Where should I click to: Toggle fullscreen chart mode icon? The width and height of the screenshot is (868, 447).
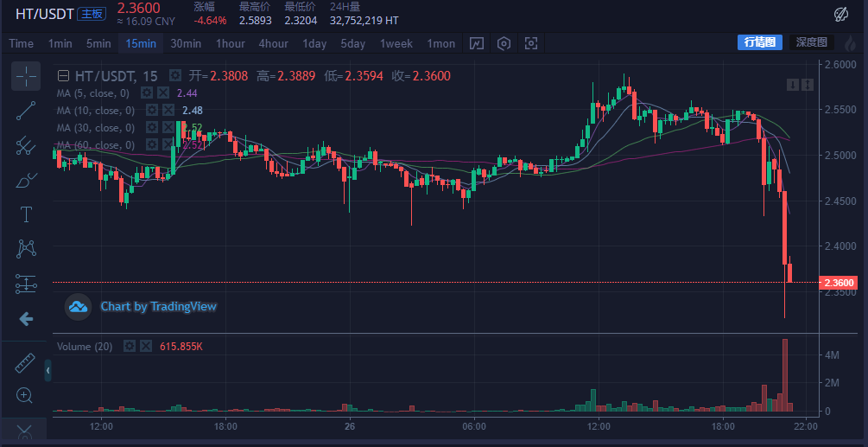(531, 44)
